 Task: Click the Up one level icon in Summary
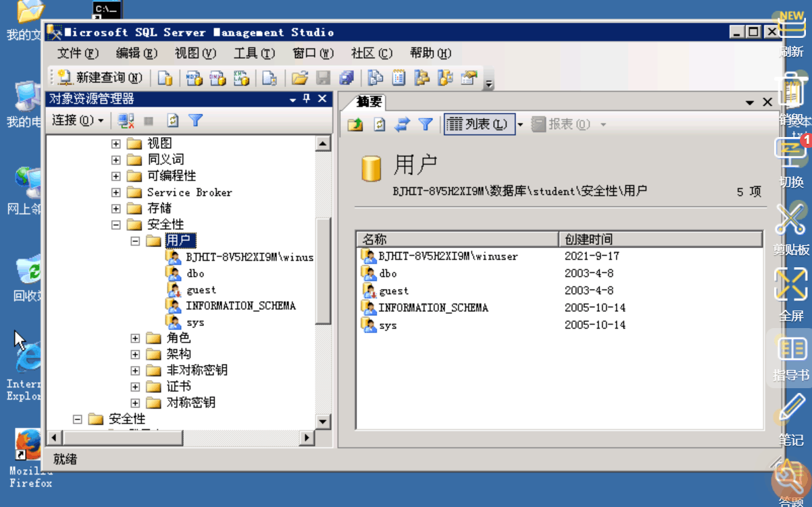pyautogui.click(x=355, y=124)
